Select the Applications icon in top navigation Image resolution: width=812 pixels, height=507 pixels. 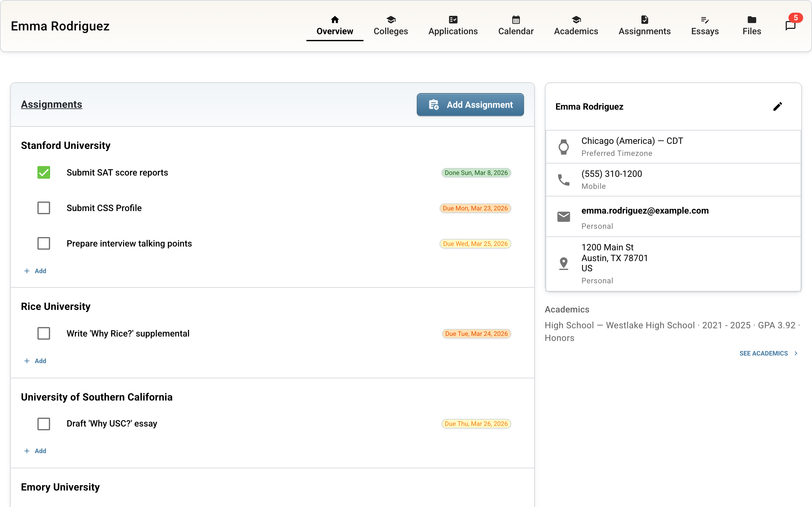click(x=453, y=19)
